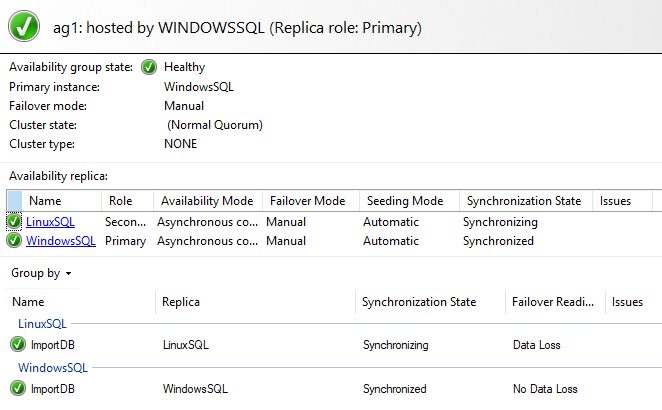Click the green status icon beside LinuxSQL replica
Viewport: 662px width, 410px height.
[x=14, y=221]
